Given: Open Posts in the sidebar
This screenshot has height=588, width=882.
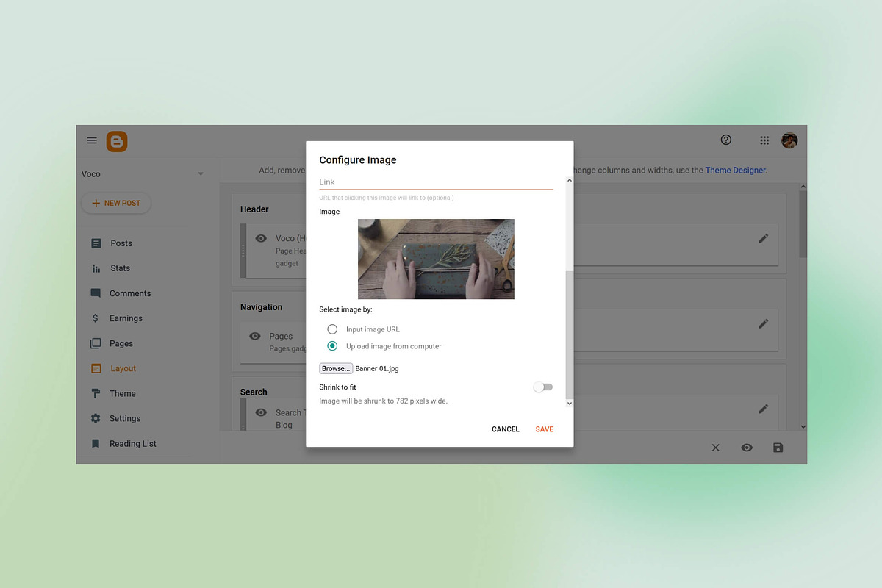Looking at the screenshot, I should coord(121,243).
